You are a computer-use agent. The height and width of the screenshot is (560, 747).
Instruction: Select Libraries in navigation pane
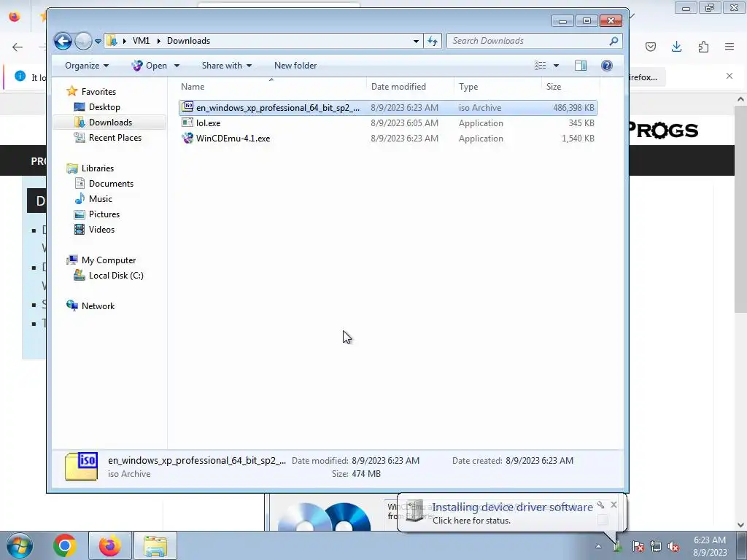coord(97,168)
